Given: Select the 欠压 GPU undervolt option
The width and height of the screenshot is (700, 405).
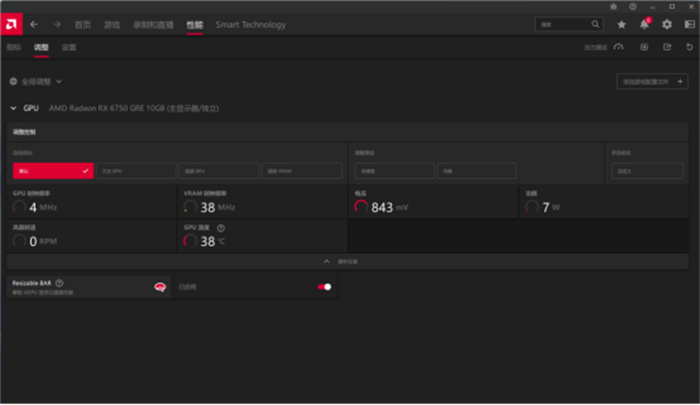Looking at the screenshot, I should pyautogui.click(x=136, y=171).
